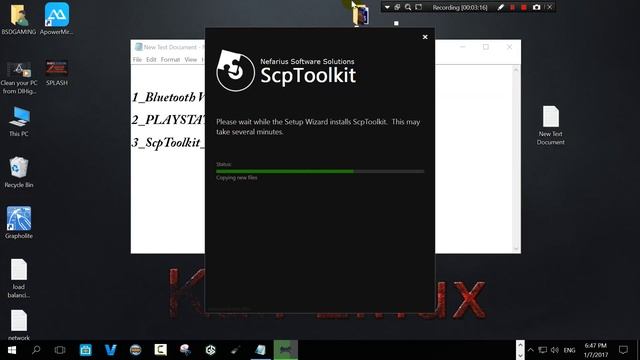The width and height of the screenshot is (640, 360).
Task: Click the recorder pencil annotation tool
Action: [501, 7]
